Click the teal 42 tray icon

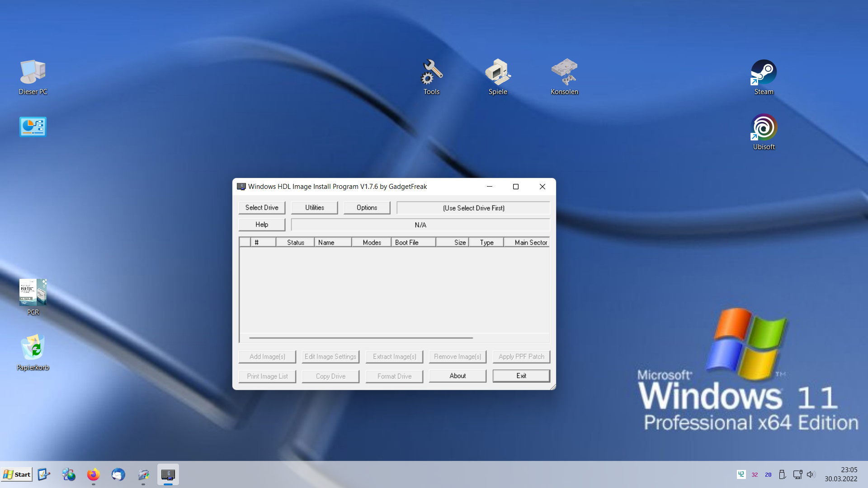(x=741, y=474)
